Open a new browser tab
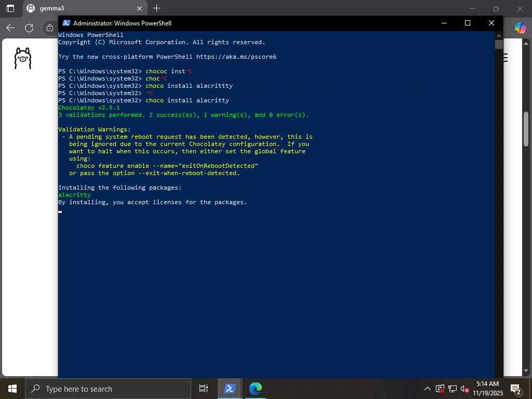 tap(156, 8)
